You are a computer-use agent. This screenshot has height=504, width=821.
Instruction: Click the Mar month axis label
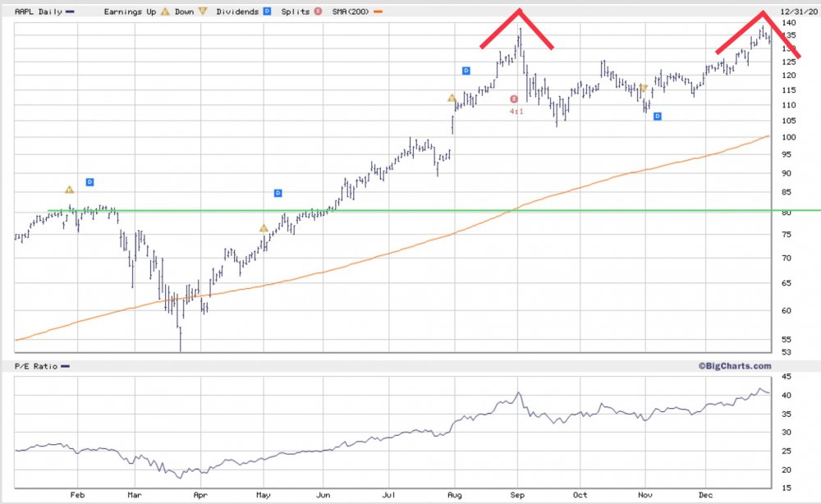click(135, 495)
